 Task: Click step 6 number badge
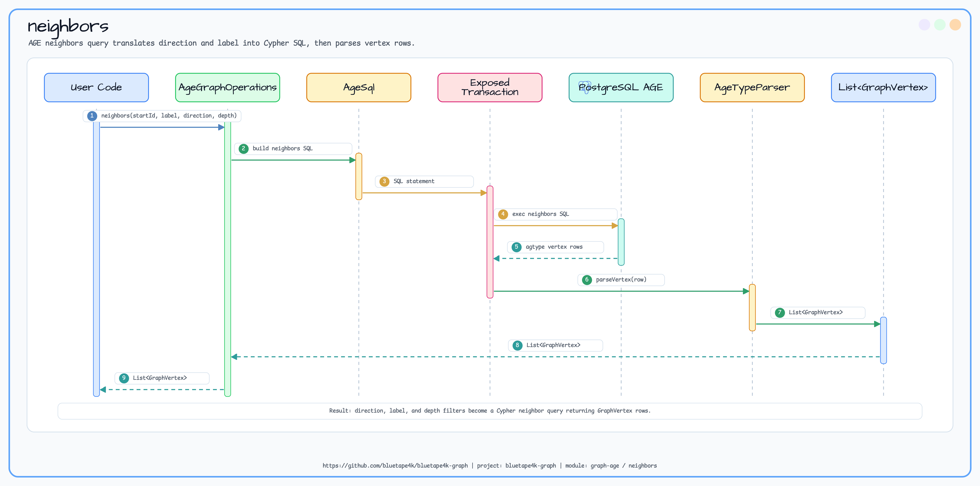click(x=587, y=280)
